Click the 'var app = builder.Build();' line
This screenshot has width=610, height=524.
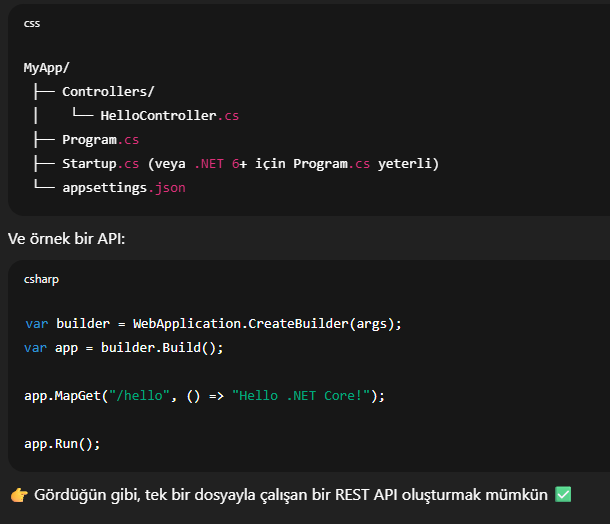coord(124,347)
